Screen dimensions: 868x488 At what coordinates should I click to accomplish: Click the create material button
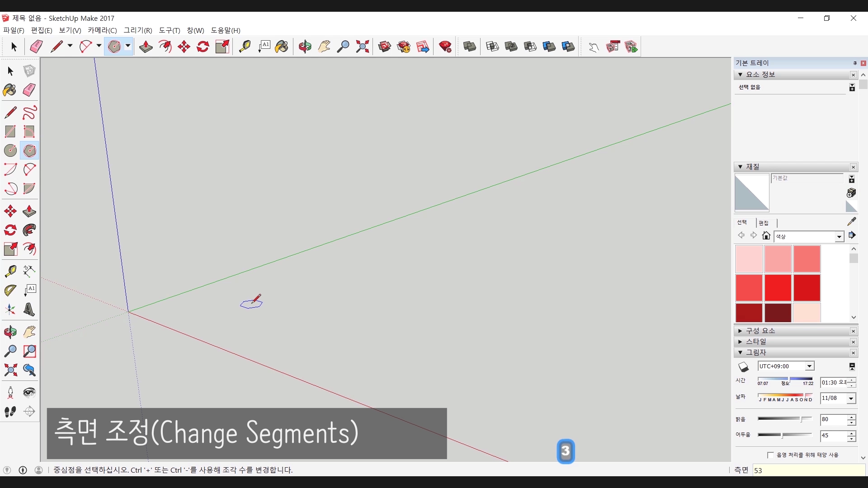coord(851,193)
